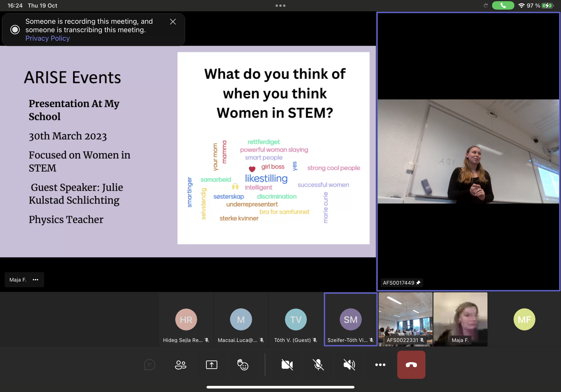This screenshot has width=561, height=392.
Task: Hang up the call
Action: (x=411, y=365)
